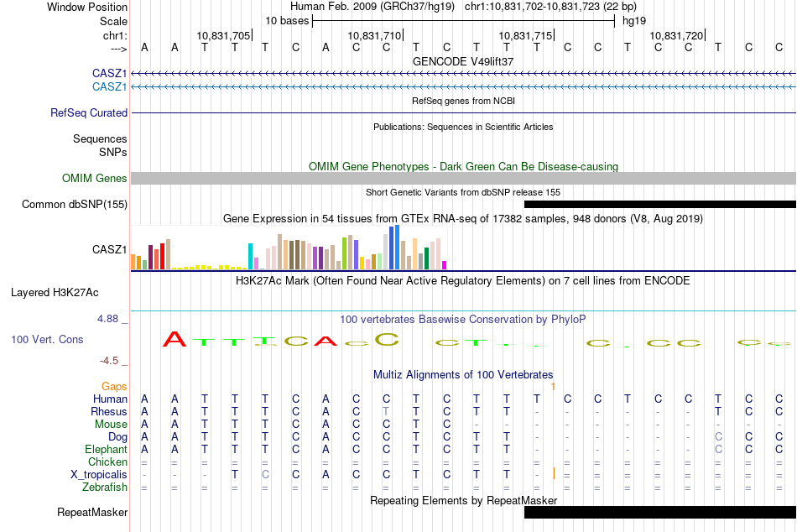Image resolution: width=797 pixels, height=532 pixels.
Task: Select the X_tropicalis alignment row label
Action: click(x=99, y=475)
